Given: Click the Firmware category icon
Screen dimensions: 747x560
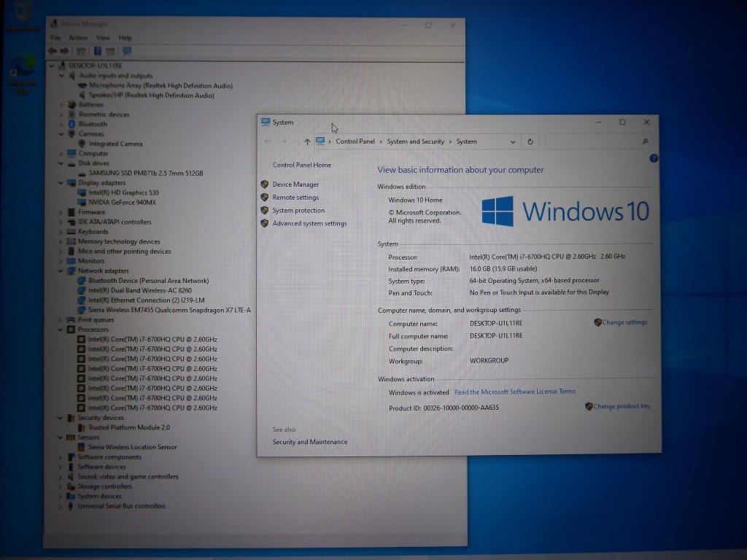Looking at the screenshot, I should pos(71,212).
